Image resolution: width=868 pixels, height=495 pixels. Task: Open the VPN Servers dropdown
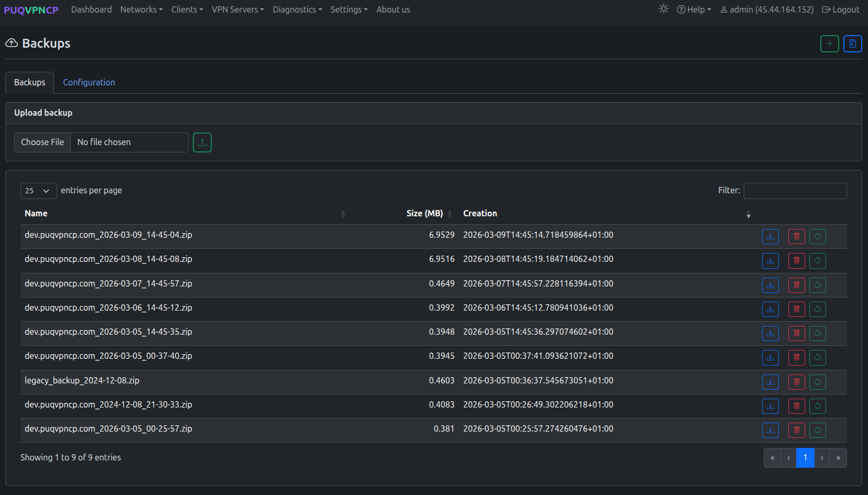(237, 9)
